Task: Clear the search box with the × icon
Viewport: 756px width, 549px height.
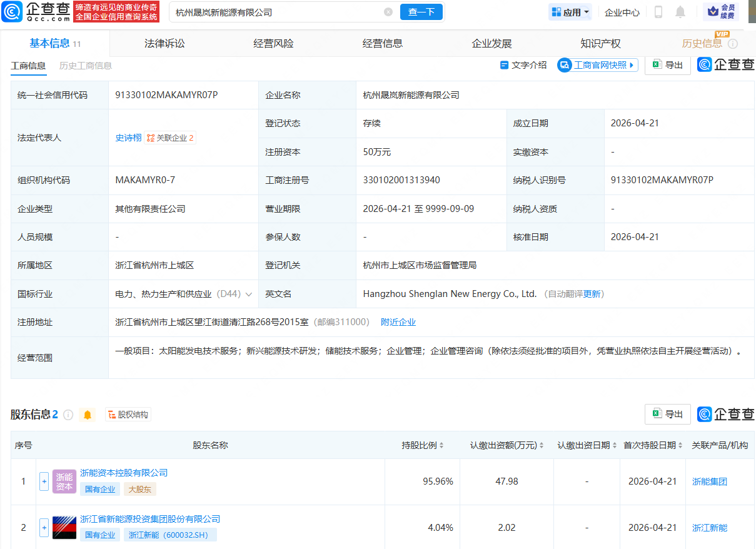Action: (388, 11)
